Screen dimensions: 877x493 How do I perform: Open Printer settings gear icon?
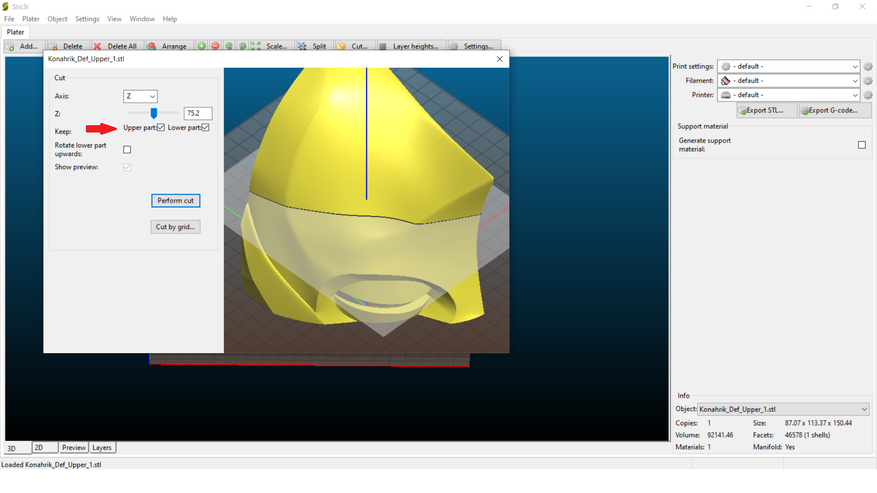click(867, 95)
